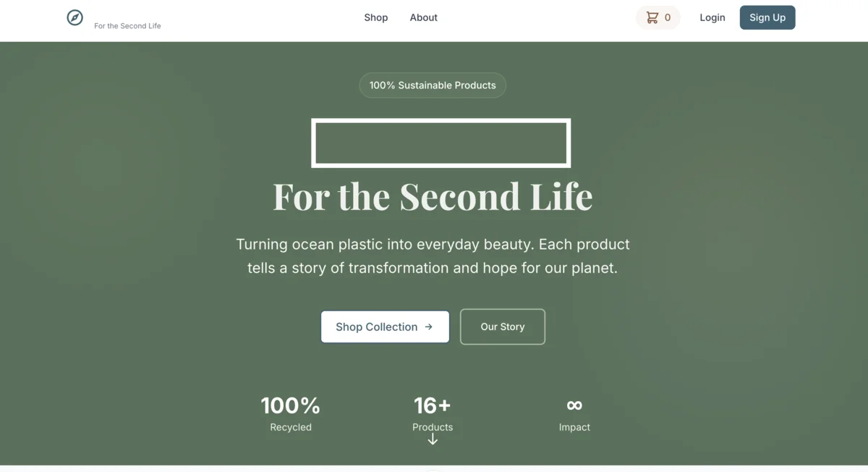This screenshot has width=868, height=472.
Task: Click the Shop menu item
Action: point(375,17)
